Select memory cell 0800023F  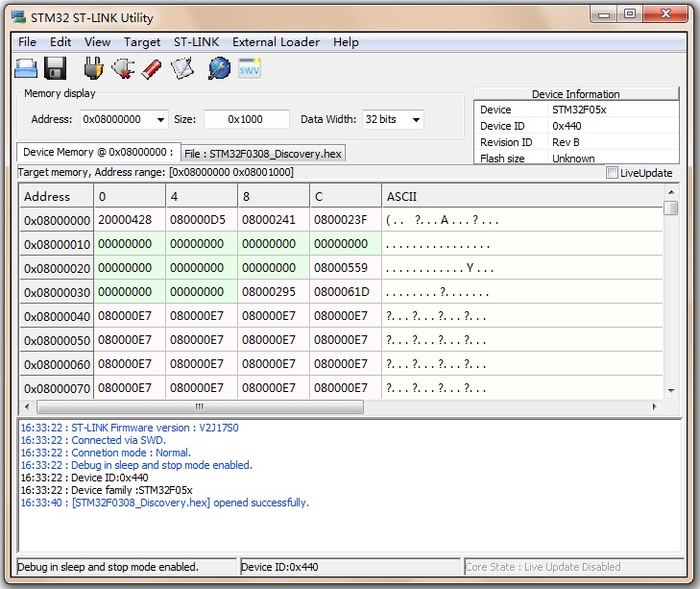click(x=346, y=220)
